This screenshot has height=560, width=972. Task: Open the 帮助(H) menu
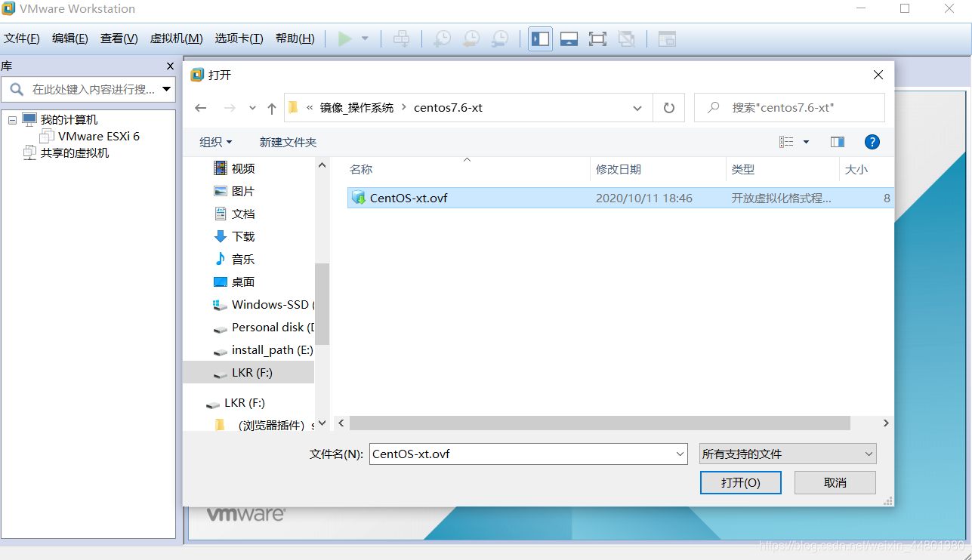295,38
